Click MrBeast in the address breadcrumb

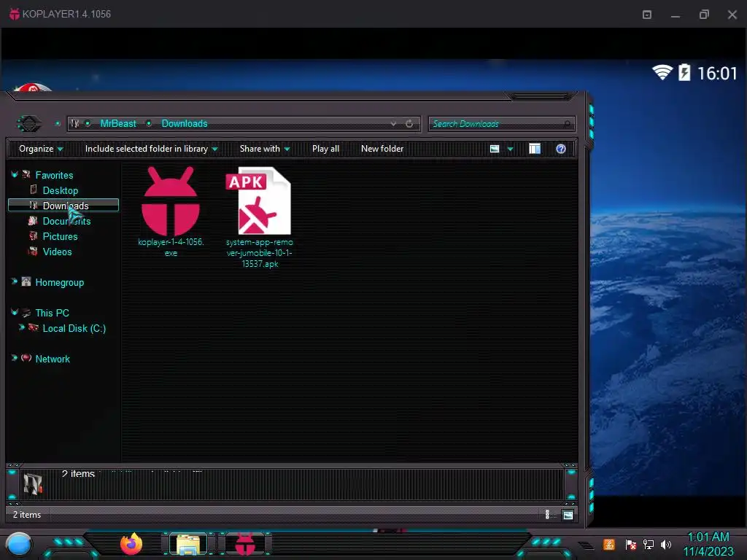pyautogui.click(x=118, y=124)
